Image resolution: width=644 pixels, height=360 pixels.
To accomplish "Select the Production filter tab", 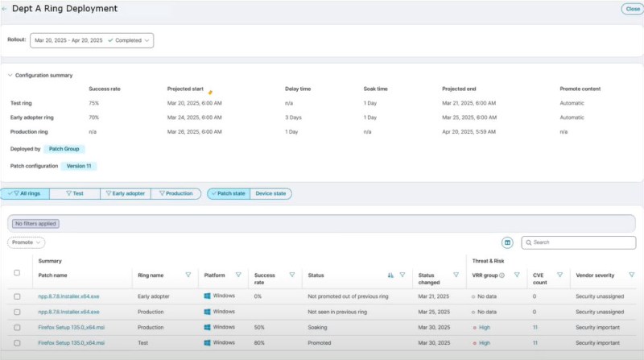I will point(175,193).
